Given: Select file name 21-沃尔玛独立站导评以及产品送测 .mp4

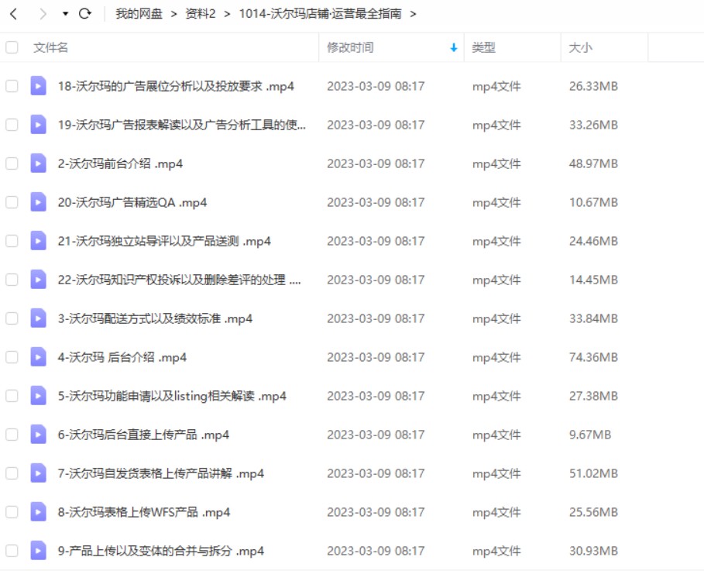Looking at the screenshot, I should 164,241.
